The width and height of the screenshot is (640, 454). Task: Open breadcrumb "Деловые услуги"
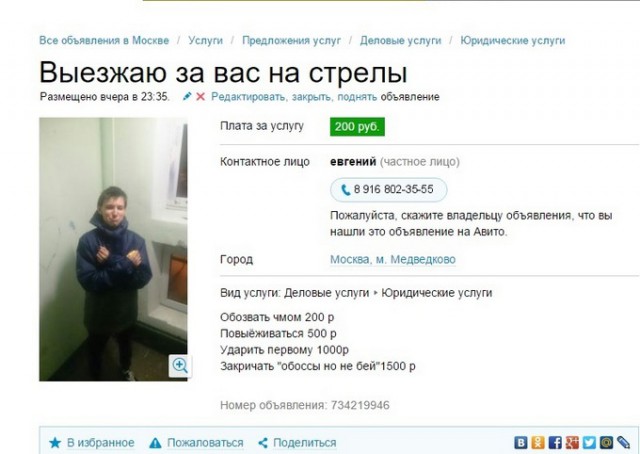400,40
